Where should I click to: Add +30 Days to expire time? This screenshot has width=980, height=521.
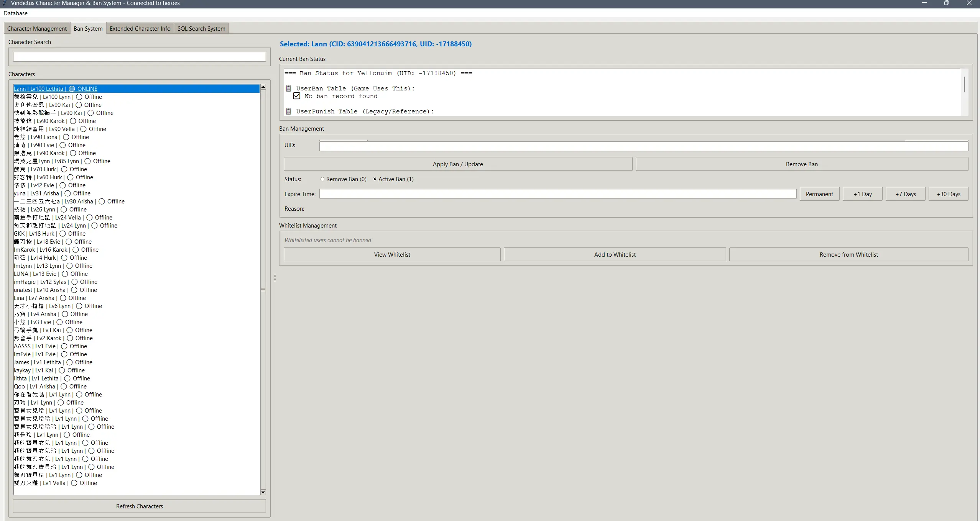(949, 194)
